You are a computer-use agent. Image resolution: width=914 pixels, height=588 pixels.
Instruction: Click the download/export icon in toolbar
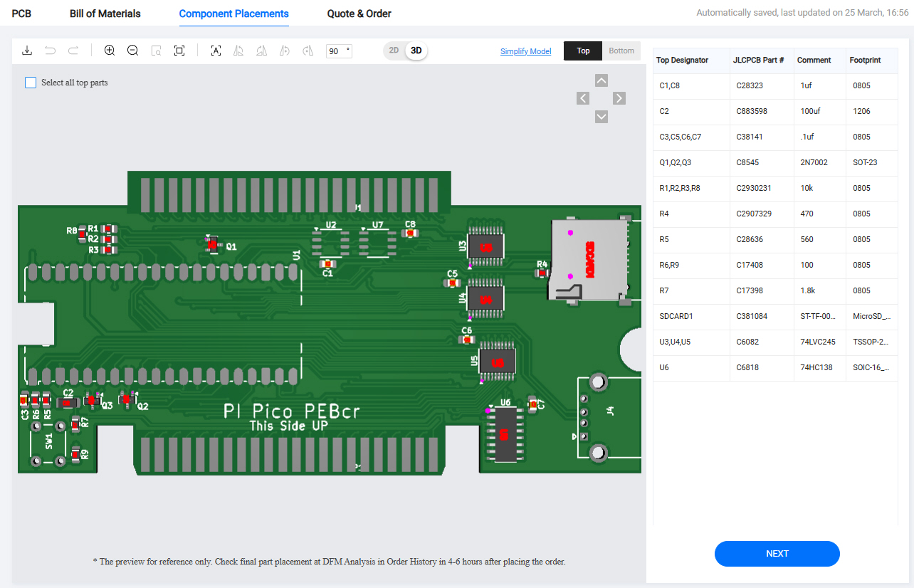pyautogui.click(x=27, y=51)
